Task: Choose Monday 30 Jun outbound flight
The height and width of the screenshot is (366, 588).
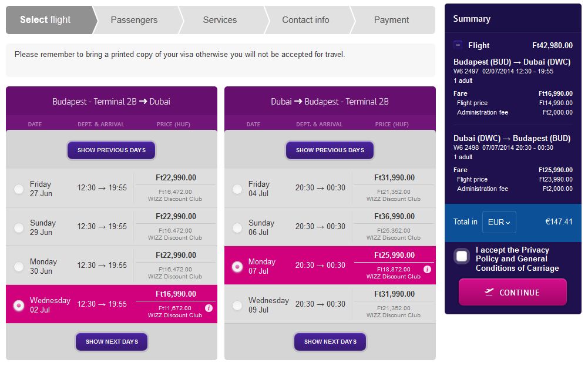Action: point(19,266)
